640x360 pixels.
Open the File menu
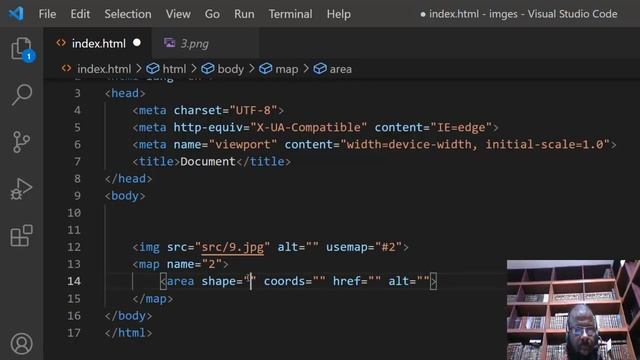point(47,14)
